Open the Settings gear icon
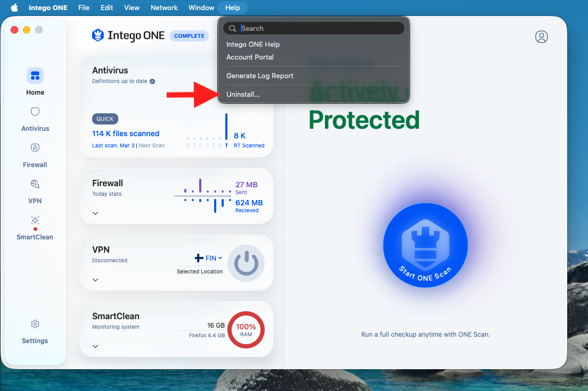Image resolution: width=588 pixels, height=391 pixels. tap(35, 324)
